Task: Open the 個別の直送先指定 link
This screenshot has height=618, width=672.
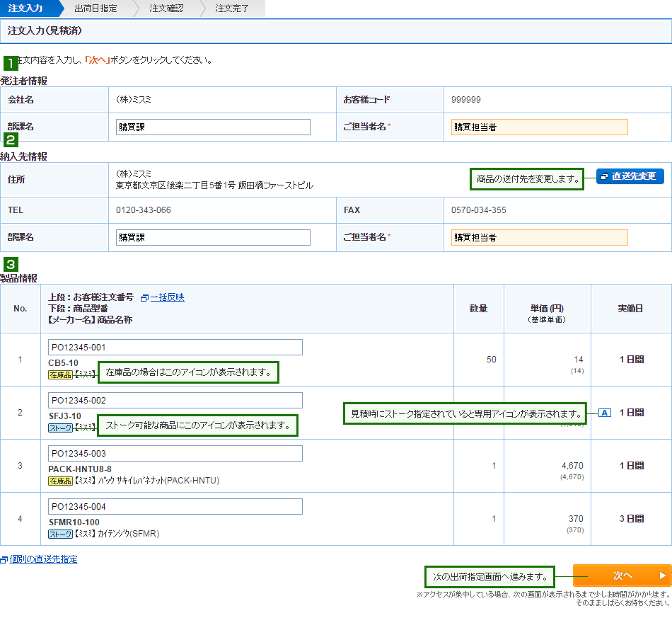Action: [x=42, y=559]
